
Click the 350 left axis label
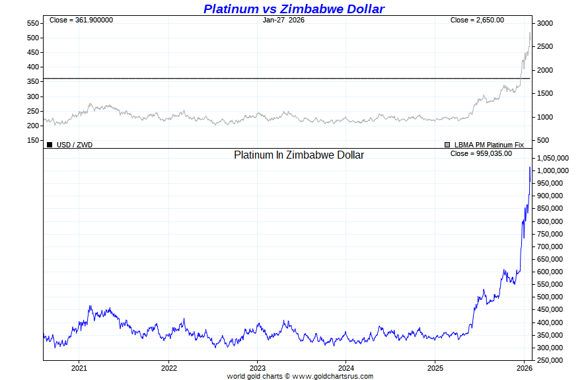point(33,82)
